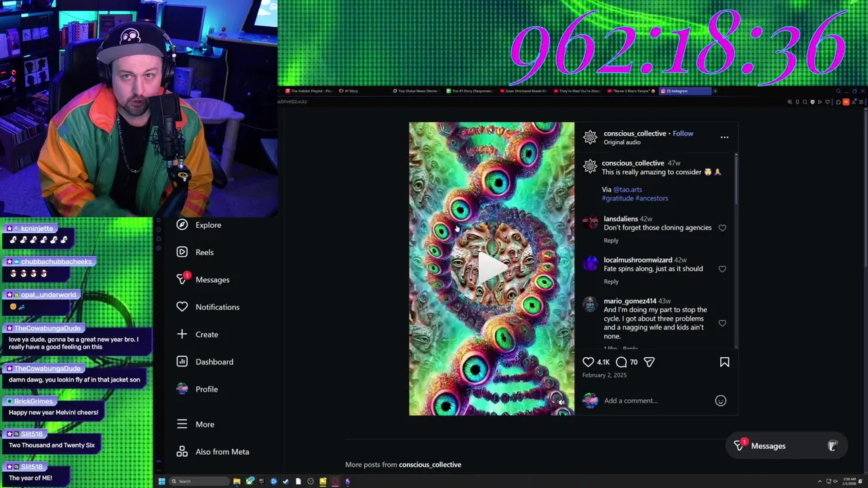Image resolution: width=868 pixels, height=488 pixels.
Task: Play the video with center play button
Action: point(492,268)
